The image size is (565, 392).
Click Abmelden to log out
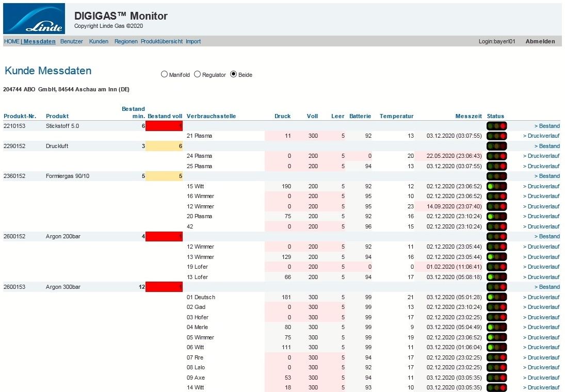(540, 41)
